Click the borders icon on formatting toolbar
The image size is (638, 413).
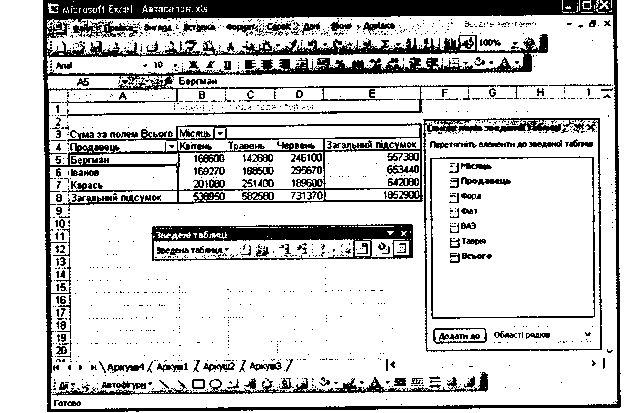(x=454, y=64)
